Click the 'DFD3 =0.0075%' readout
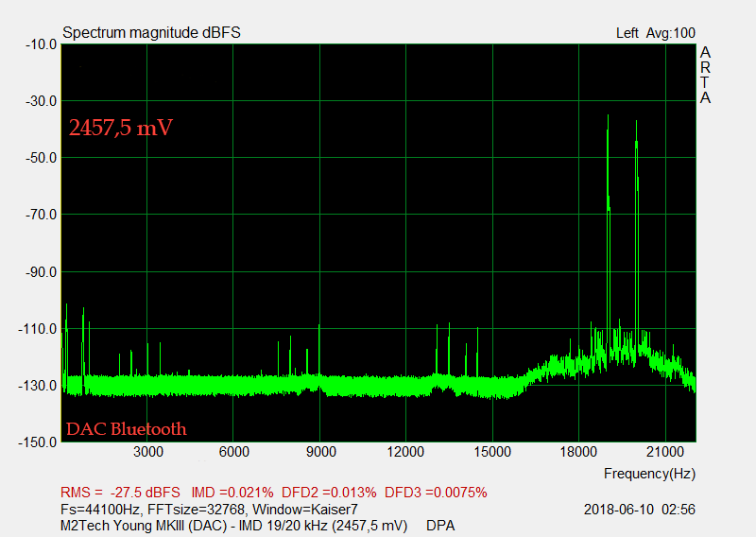This screenshot has height=537, width=756. [436, 493]
